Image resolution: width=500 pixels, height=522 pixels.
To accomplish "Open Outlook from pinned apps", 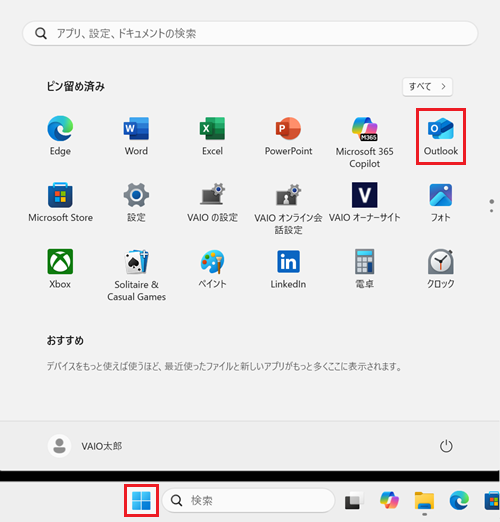I will [441, 136].
